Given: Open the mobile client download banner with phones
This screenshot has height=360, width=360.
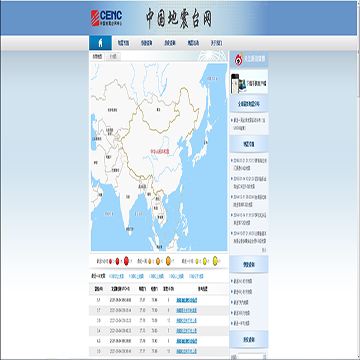Looking at the screenshot, I should click(249, 82).
